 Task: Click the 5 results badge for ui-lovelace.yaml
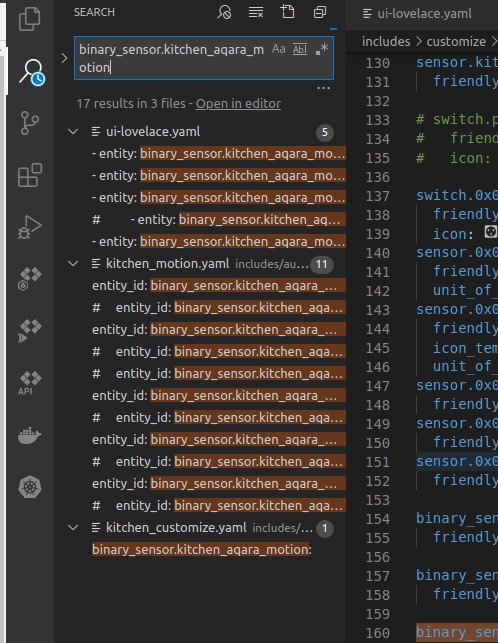[x=324, y=132]
